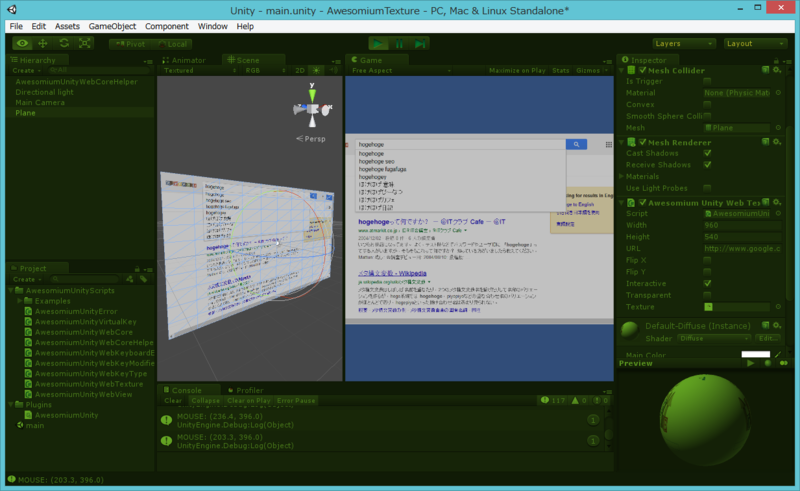This screenshot has height=491, width=800.
Task: Toggle Error Pause in Console
Action: click(296, 401)
